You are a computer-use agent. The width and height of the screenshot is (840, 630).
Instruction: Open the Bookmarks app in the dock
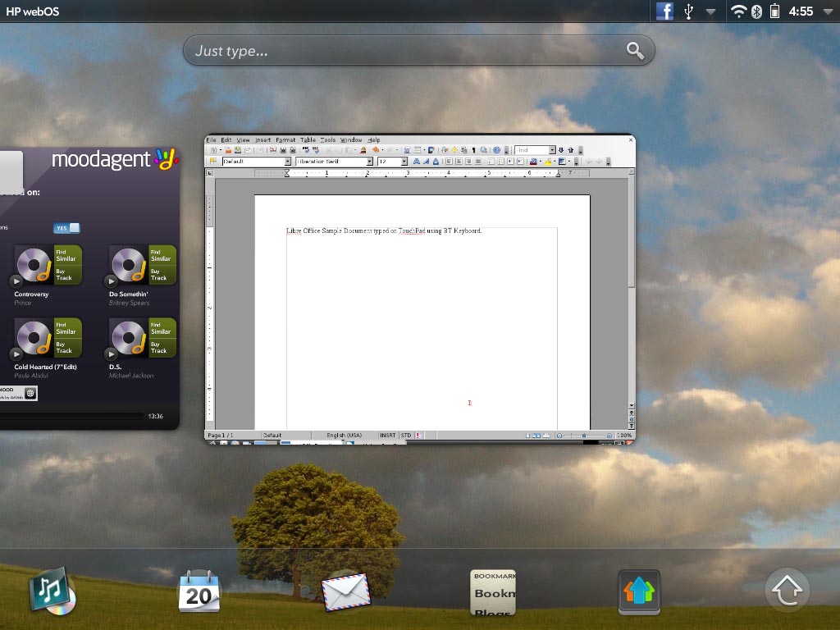493,592
